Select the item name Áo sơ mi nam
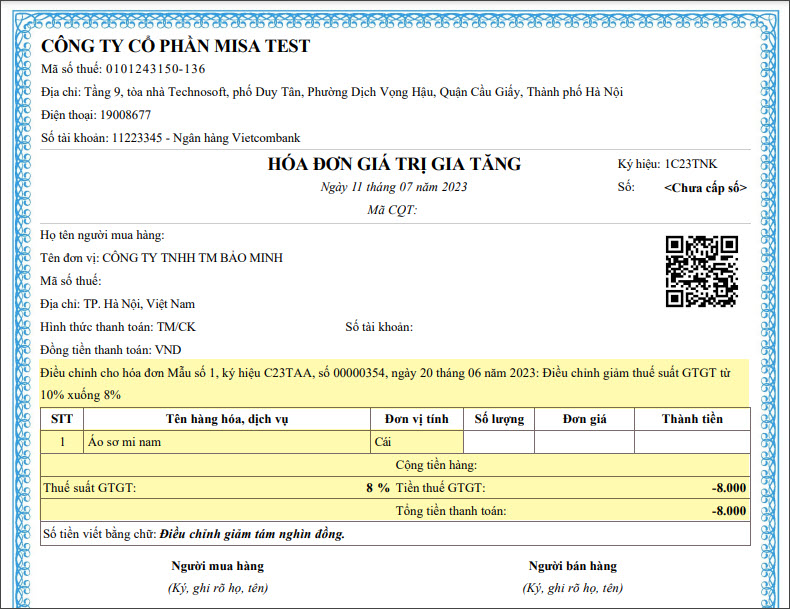Image resolution: width=790 pixels, height=609 pixels. point(124,441)
